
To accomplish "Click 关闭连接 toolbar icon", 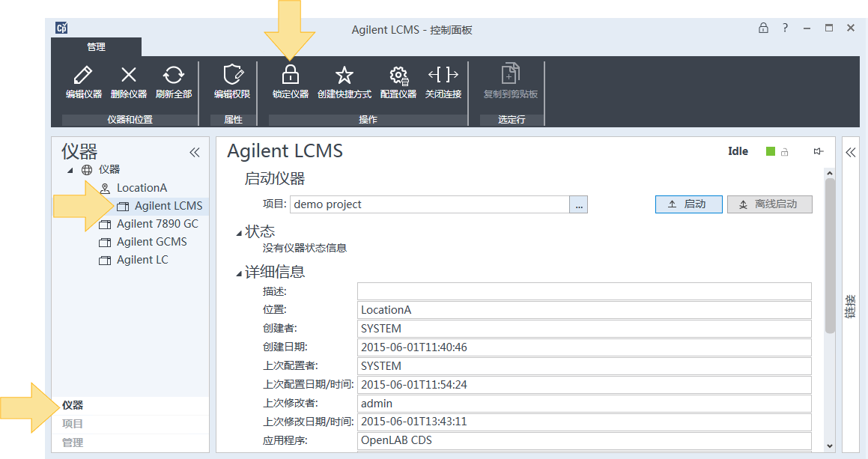I will (443, 75).
